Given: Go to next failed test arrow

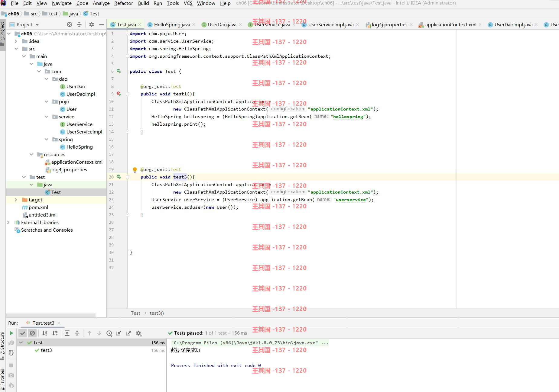Looking at the screenshot, I should click(99, 333).
